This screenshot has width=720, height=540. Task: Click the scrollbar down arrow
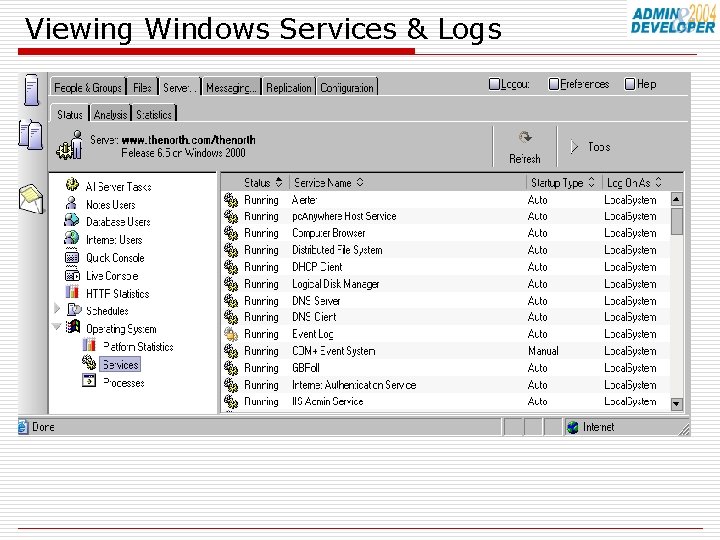pos(676,404)
